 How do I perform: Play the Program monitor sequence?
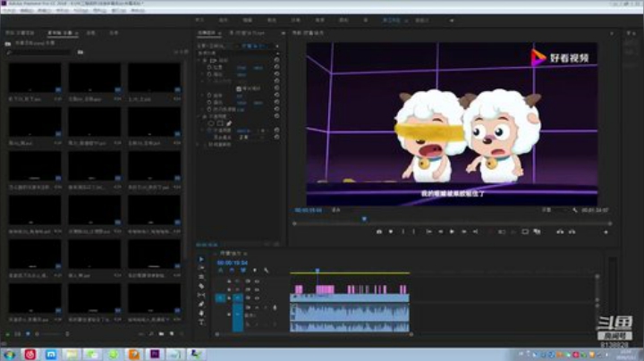pos(452,231)
